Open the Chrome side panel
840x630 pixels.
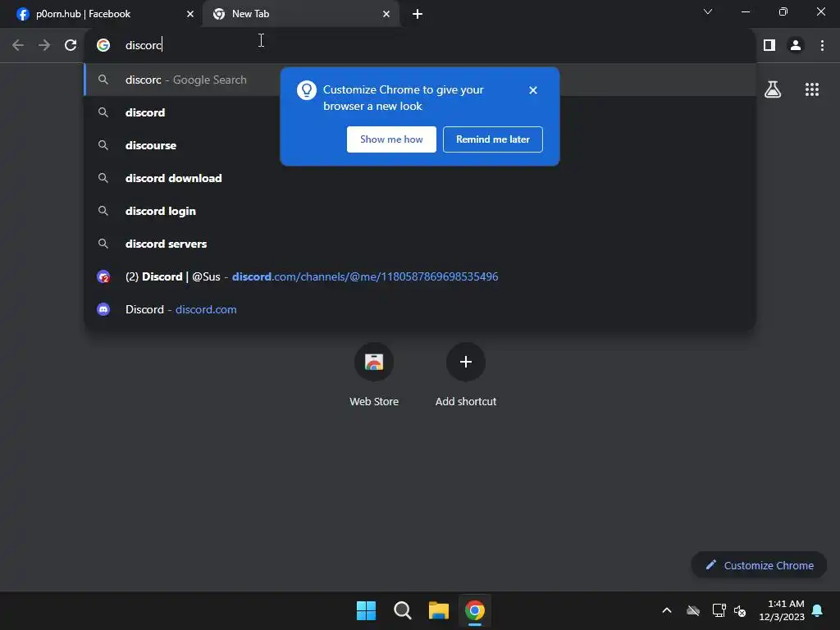[x=769, y=45]
